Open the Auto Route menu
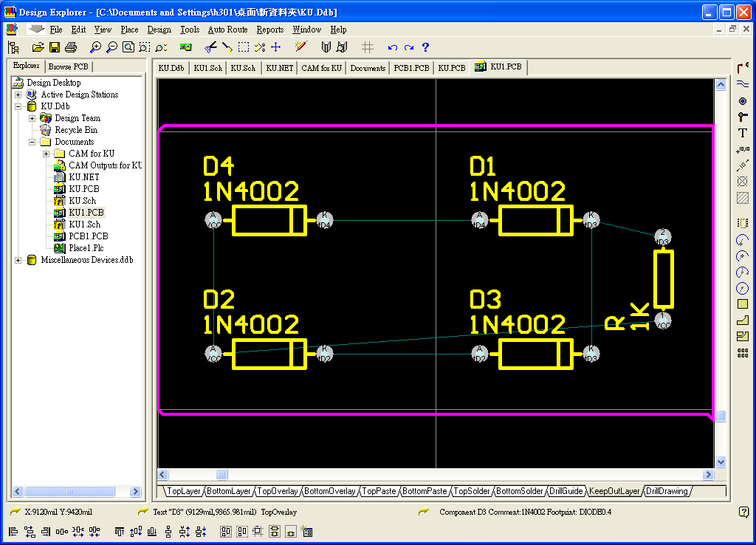 coord(227,30)
